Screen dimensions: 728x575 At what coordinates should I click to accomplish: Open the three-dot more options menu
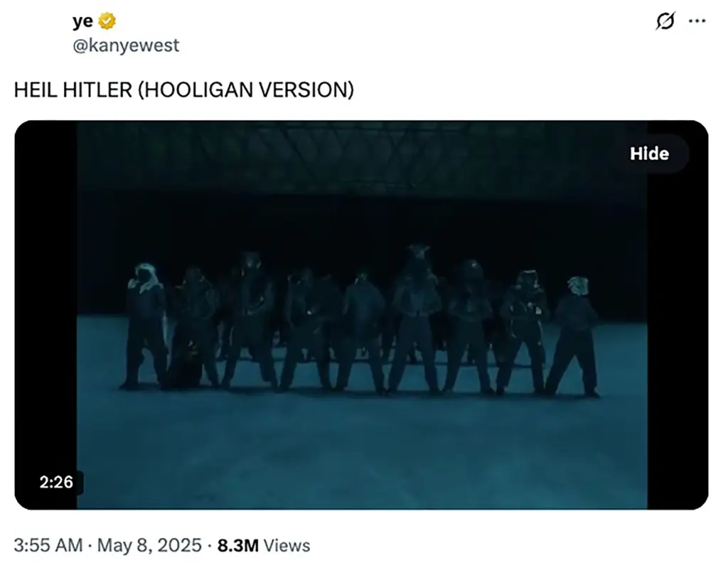[697, 22]
